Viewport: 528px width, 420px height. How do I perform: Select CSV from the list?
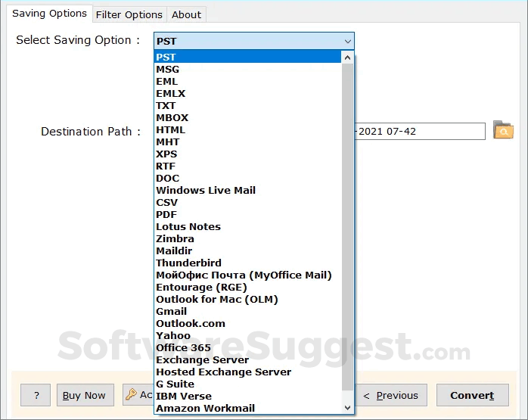(x=247, y=202)
